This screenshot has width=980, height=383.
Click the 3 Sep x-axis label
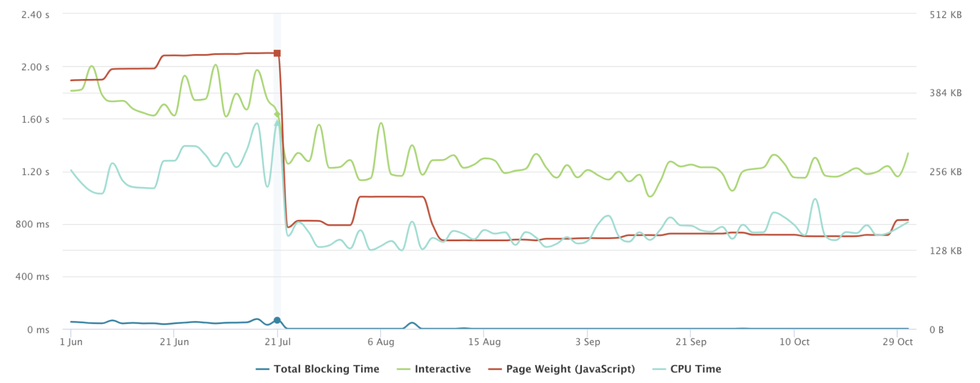(x=588, y=342)
